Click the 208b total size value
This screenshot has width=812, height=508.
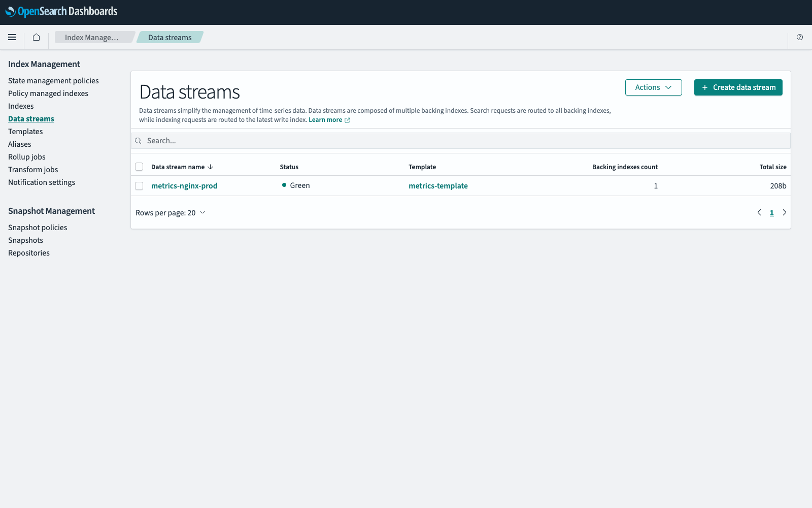778,186
